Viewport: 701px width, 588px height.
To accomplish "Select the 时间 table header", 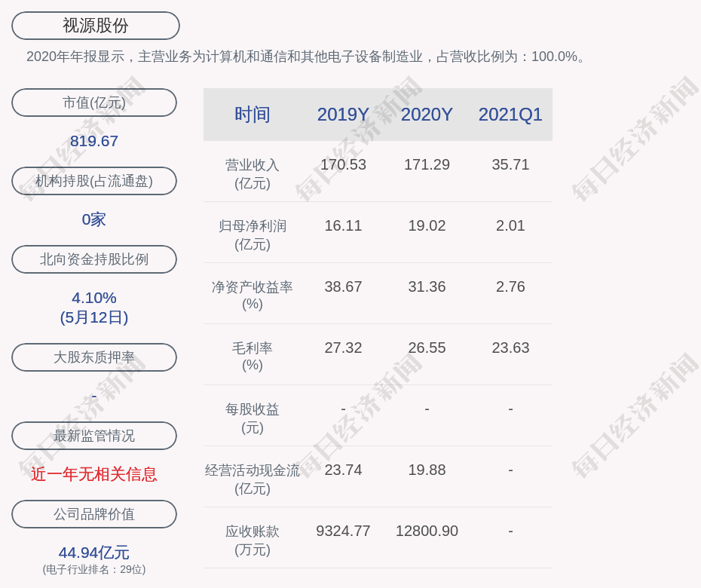I will (253, 115).
